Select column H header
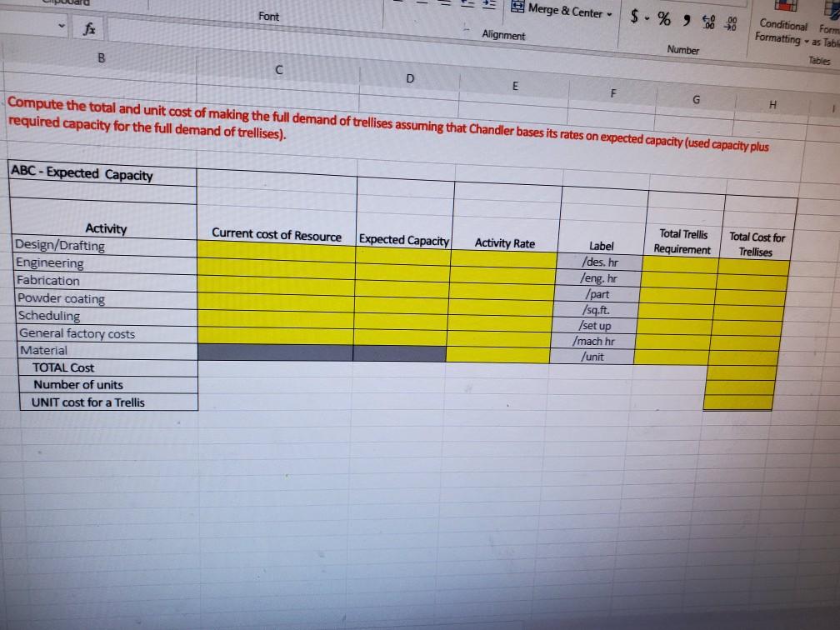This screenshot has width=840, height=630. coord(772,104)
